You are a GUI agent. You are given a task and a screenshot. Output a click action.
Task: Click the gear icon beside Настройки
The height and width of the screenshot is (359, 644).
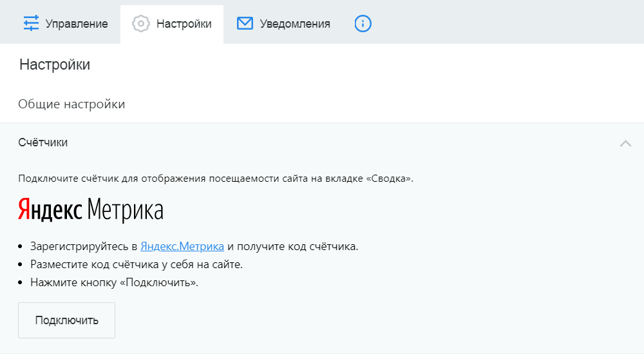point(140,23)
